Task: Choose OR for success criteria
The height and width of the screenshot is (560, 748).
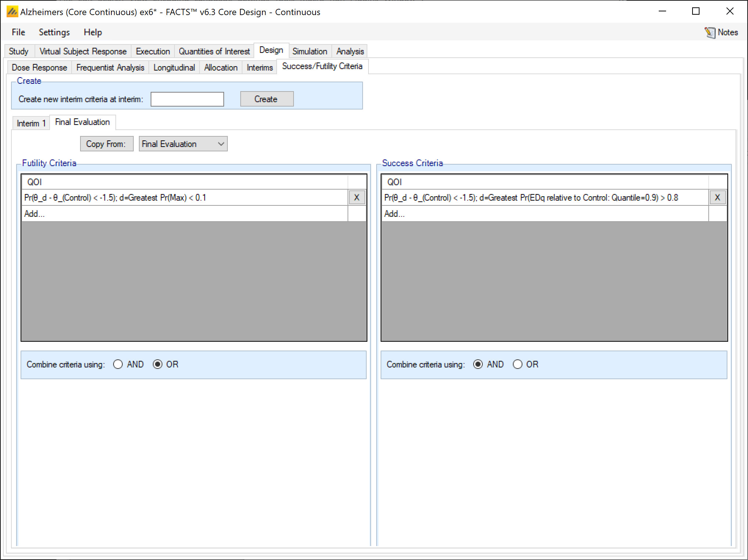Action: click(518, 364)
